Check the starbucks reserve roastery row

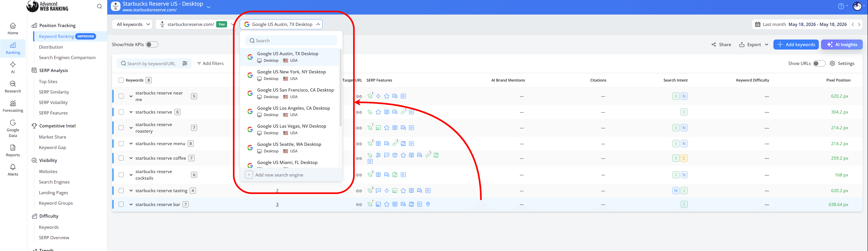pyautogui.click(x=121, y=128)
